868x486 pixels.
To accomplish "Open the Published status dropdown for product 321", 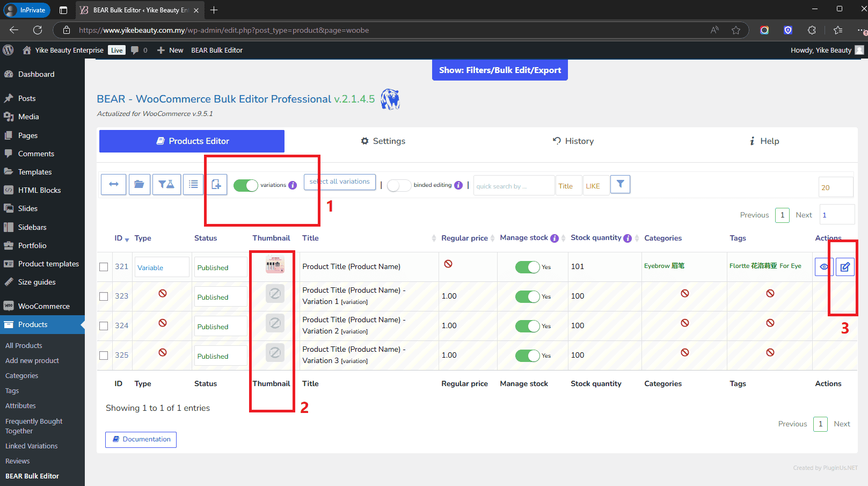I will 221,267.
